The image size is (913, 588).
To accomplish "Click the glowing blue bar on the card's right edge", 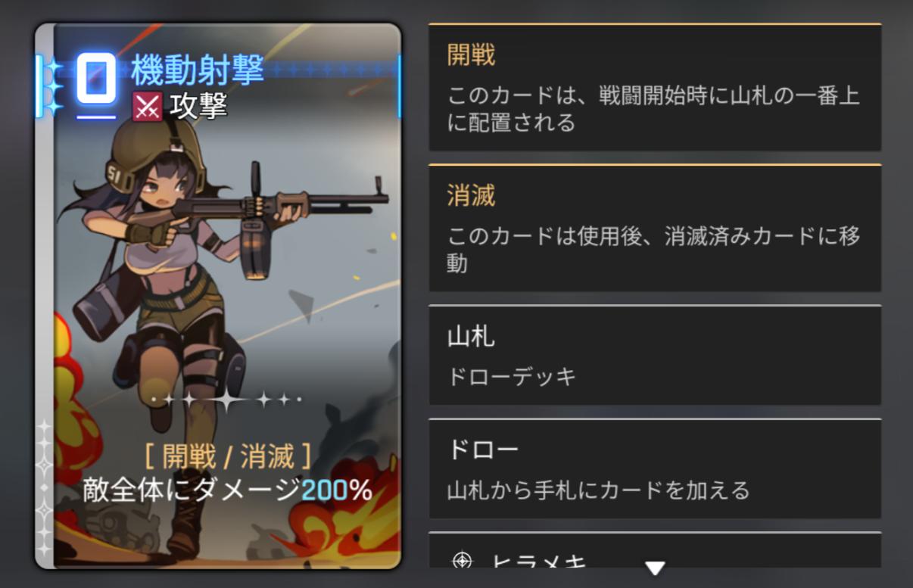I will click(398, 86).
